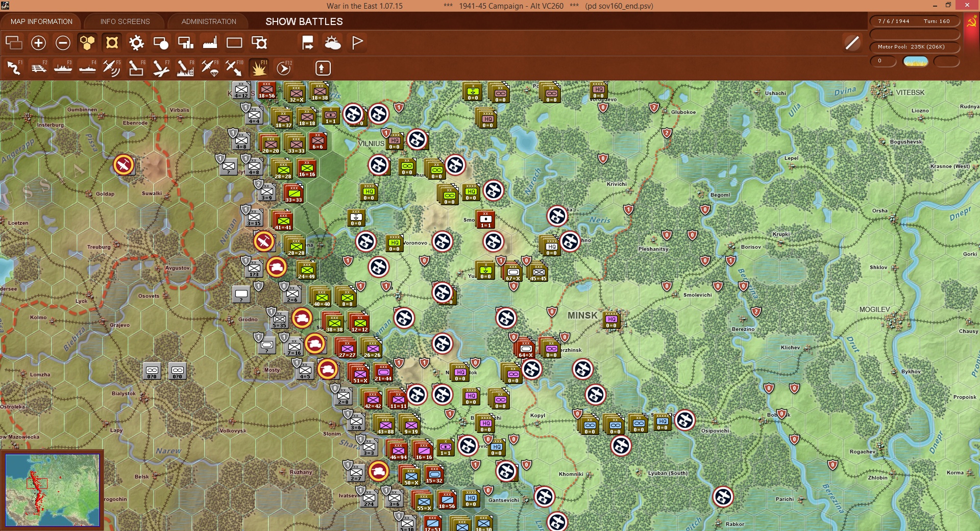Screen dimensions: 980x531
Task: Open the Administration tab
Action: [209, 21]
